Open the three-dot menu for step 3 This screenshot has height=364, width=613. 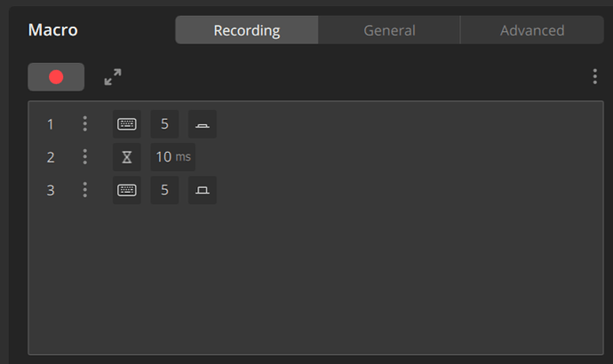tap(84, 190)
